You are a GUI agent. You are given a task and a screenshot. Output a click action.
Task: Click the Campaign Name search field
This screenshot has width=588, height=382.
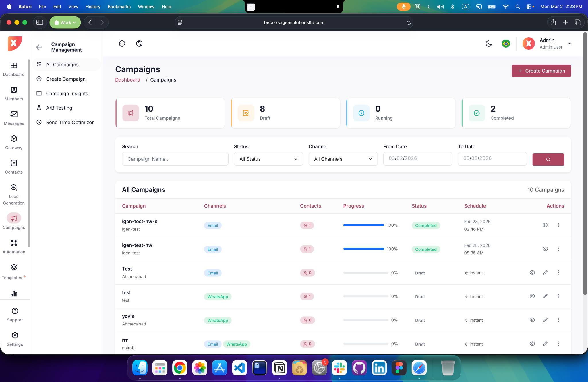[x=175, y=159]
